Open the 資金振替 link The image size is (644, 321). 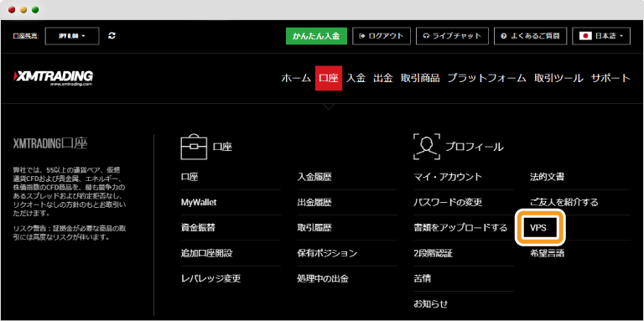(198, 228)
